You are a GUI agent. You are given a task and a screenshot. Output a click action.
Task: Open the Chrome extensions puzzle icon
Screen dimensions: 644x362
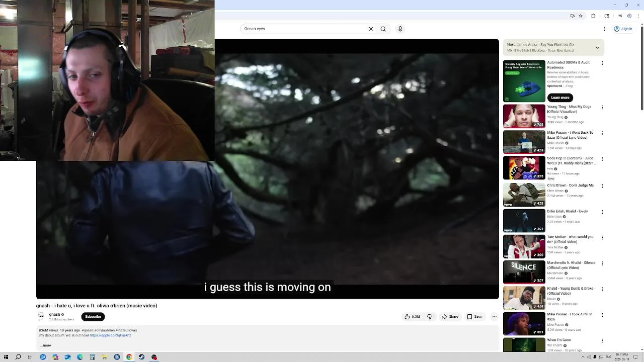click(x=593, y=16)
